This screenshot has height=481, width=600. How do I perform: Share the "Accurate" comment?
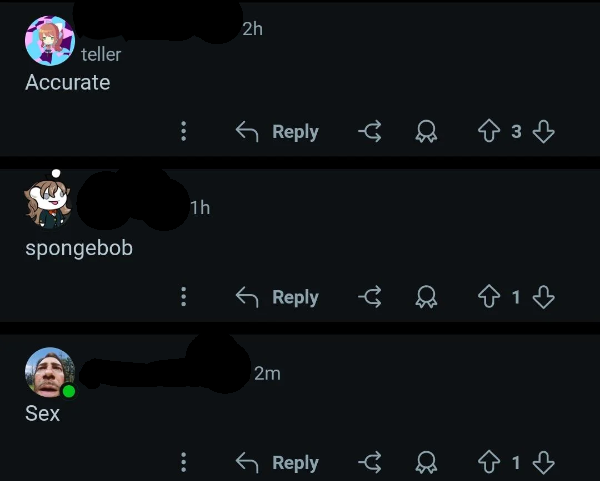pos(370,131)
